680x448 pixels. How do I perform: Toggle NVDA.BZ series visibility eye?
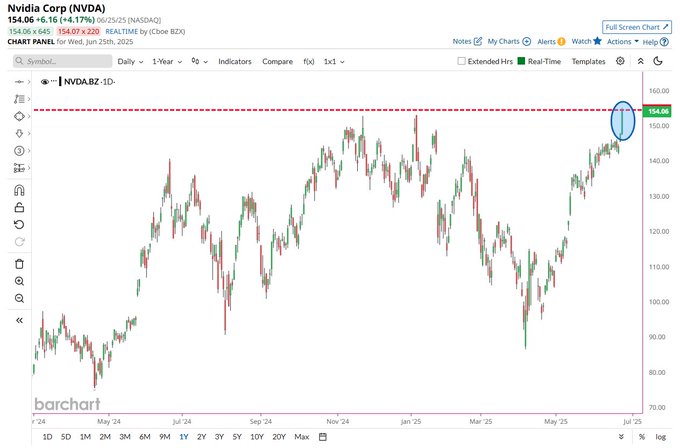coord(44,82)
